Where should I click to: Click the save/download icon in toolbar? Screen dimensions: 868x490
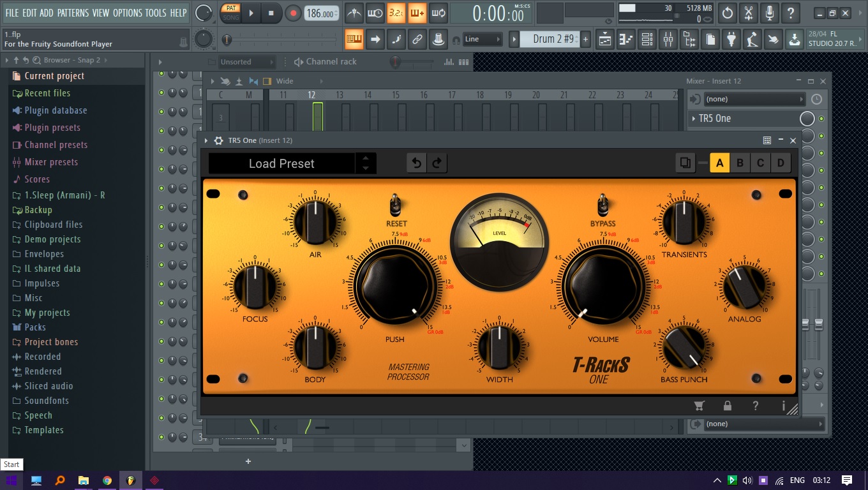795,39
